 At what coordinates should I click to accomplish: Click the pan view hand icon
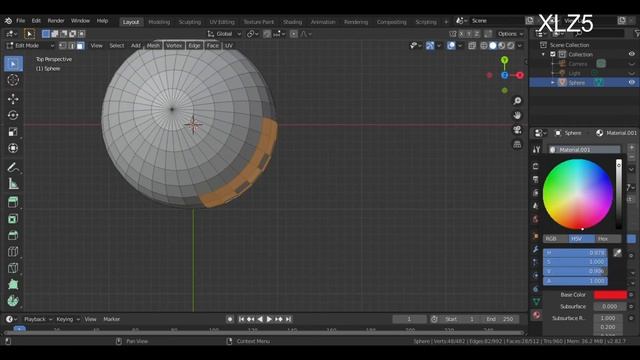[517, 115]
